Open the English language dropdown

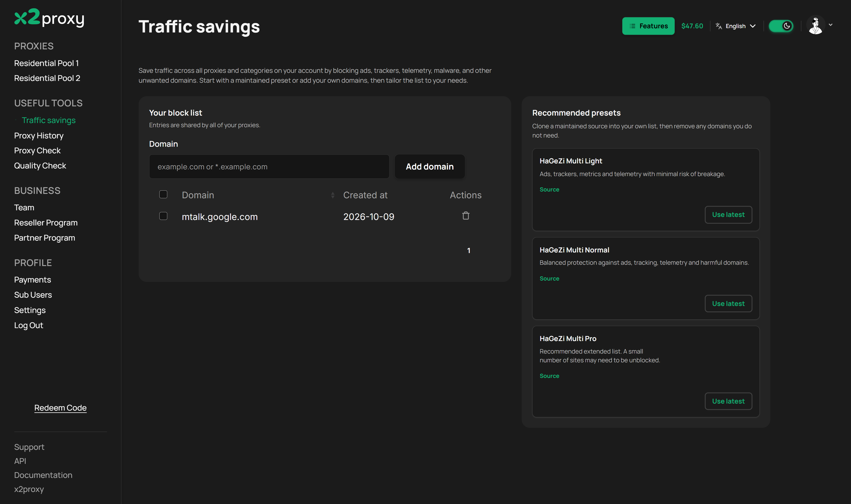736,26
